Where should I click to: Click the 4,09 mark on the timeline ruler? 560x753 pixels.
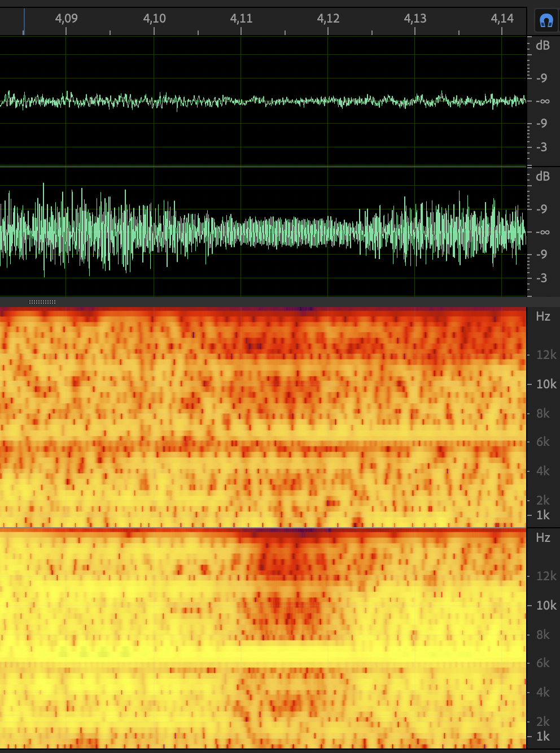pyautogui.click(x=66, y=19)
